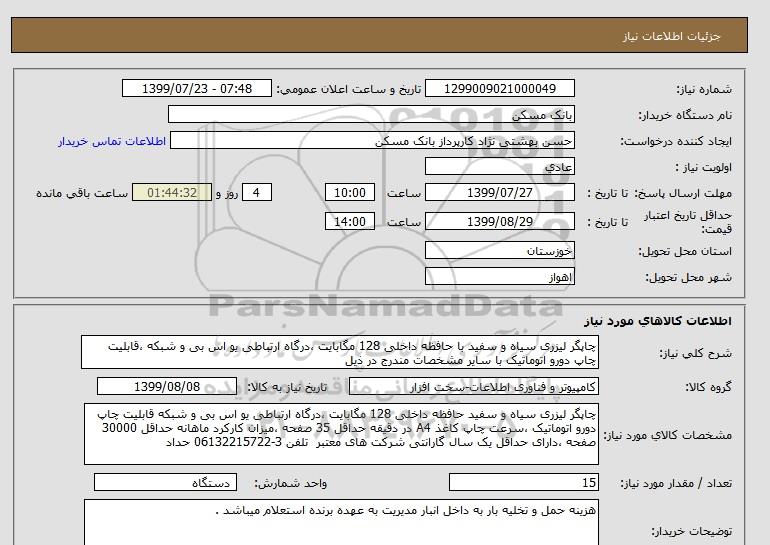This screenshot has width=770, height=545.
Task: Select the public announcement date-time field
Action: coord(196,89)
